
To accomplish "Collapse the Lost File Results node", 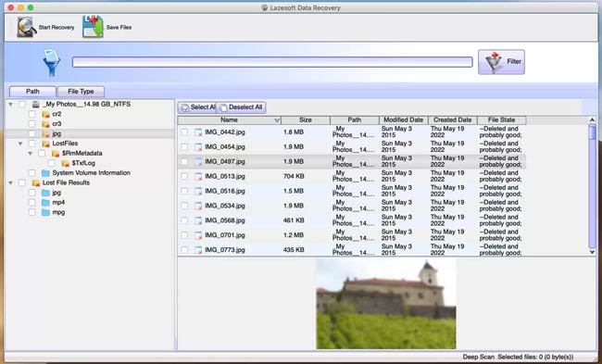I will click(11, 182).
